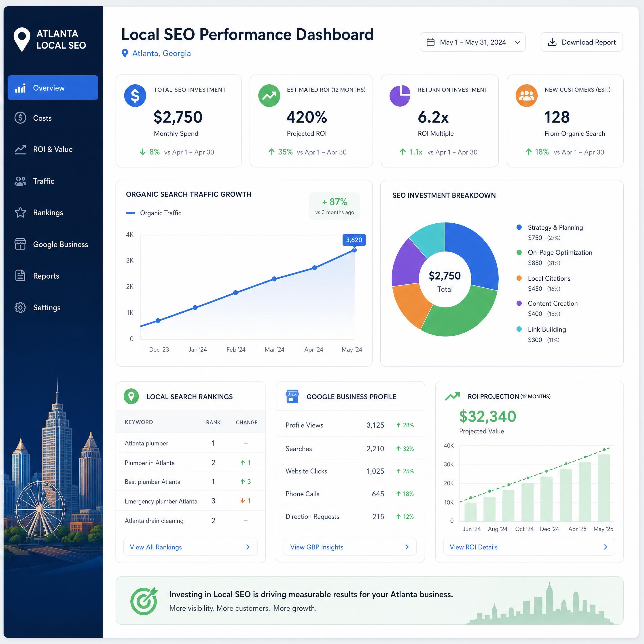Click the Direction Requests value 215
The height and width of the screenshot is (644, 644).
click(x=378, y=516)
